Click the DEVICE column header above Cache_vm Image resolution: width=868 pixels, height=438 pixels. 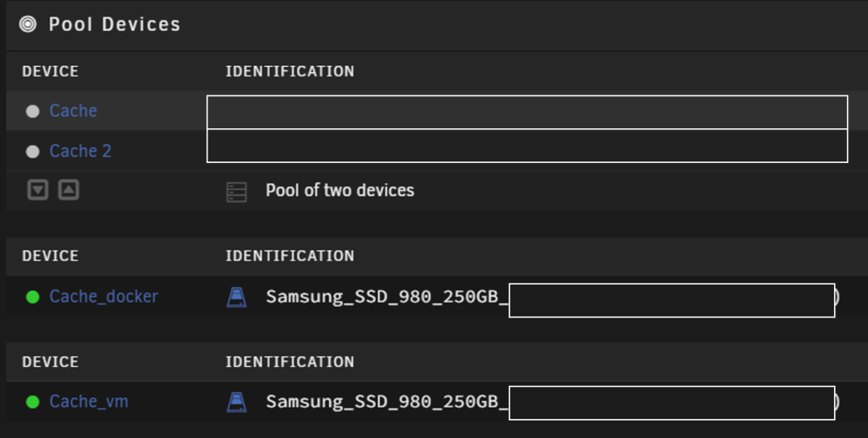coord(50,362)
